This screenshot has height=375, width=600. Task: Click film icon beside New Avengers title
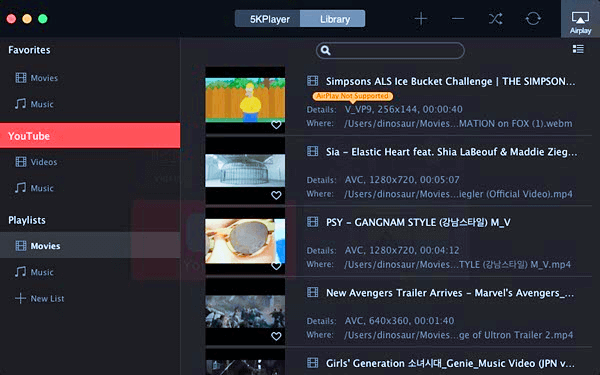[x=313, y=292]
